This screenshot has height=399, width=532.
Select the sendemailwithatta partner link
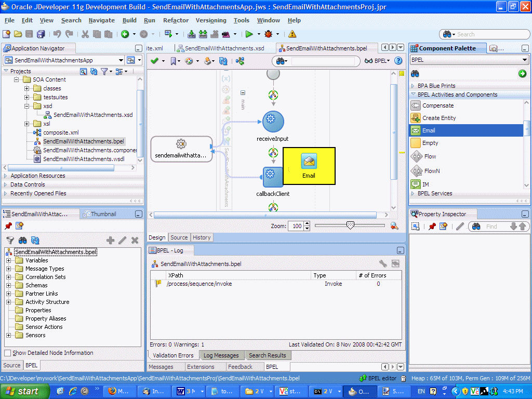coord(181,149)
